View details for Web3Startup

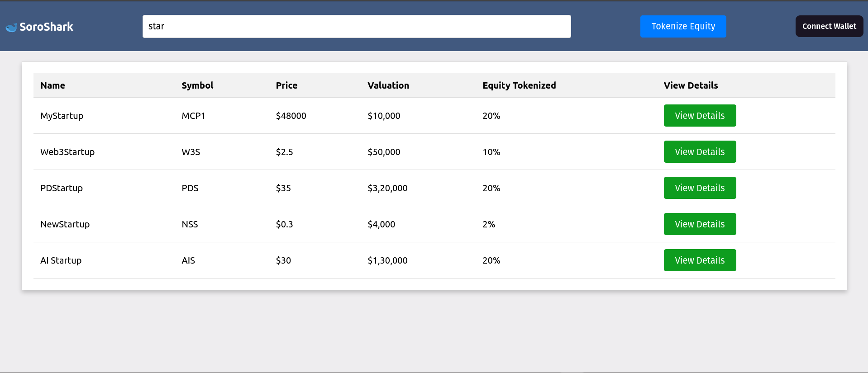click(x=700, y=152)
